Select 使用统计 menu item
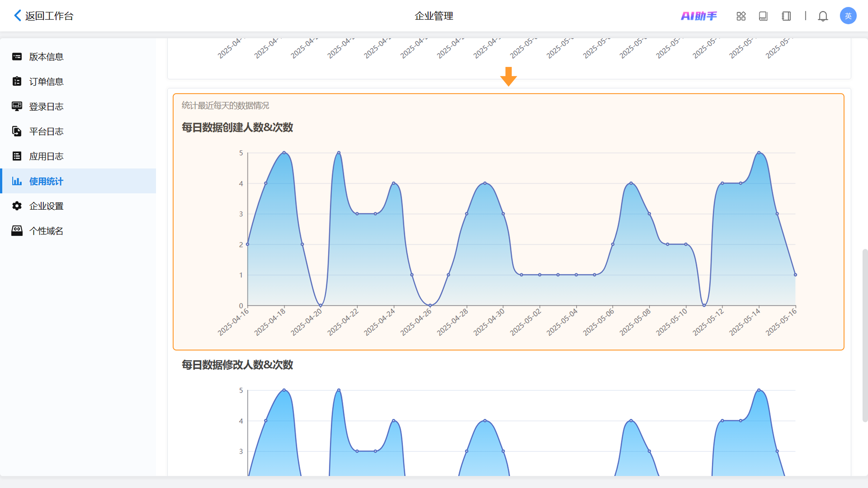This screenshot has height=488, width=868. pyautogui.click(x=78, y=181)
